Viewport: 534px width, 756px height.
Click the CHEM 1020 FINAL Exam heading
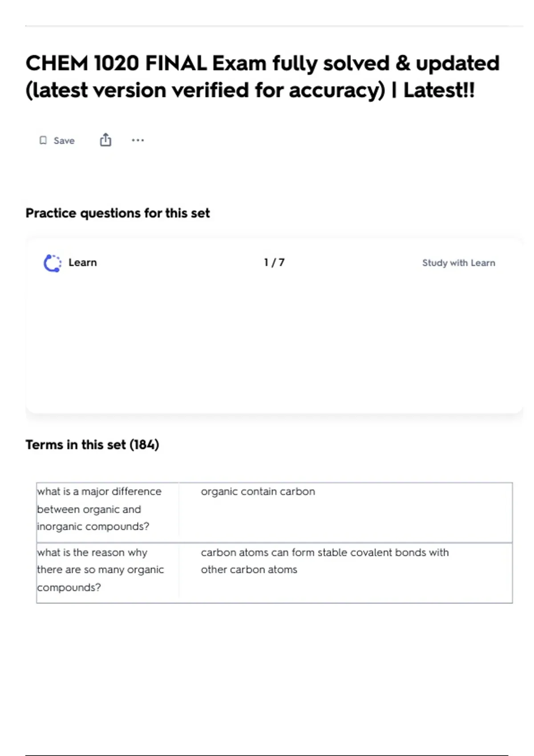click(263, 76)
